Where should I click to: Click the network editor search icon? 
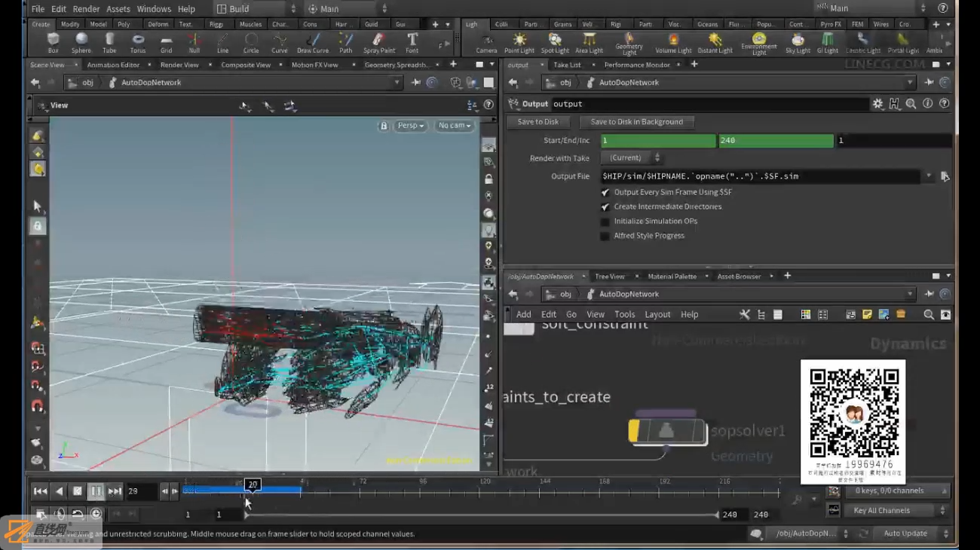pyautogui.click(x=929, y=315)
